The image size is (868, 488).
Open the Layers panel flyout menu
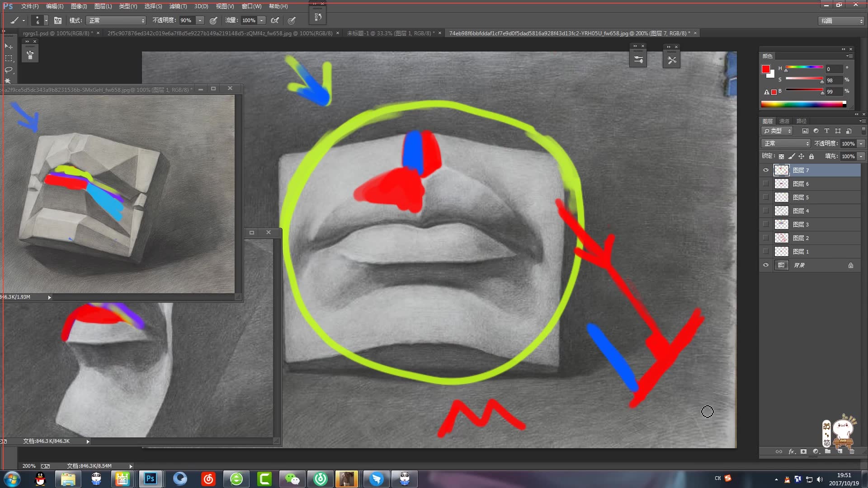coord(862,121)
